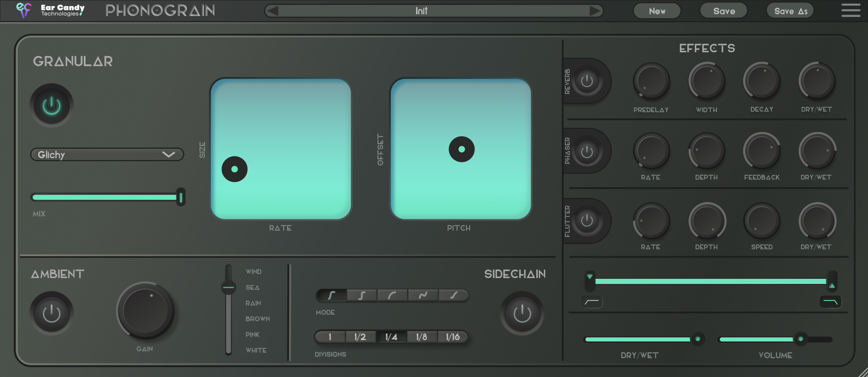Click the next preset arrow

(595, 11)
